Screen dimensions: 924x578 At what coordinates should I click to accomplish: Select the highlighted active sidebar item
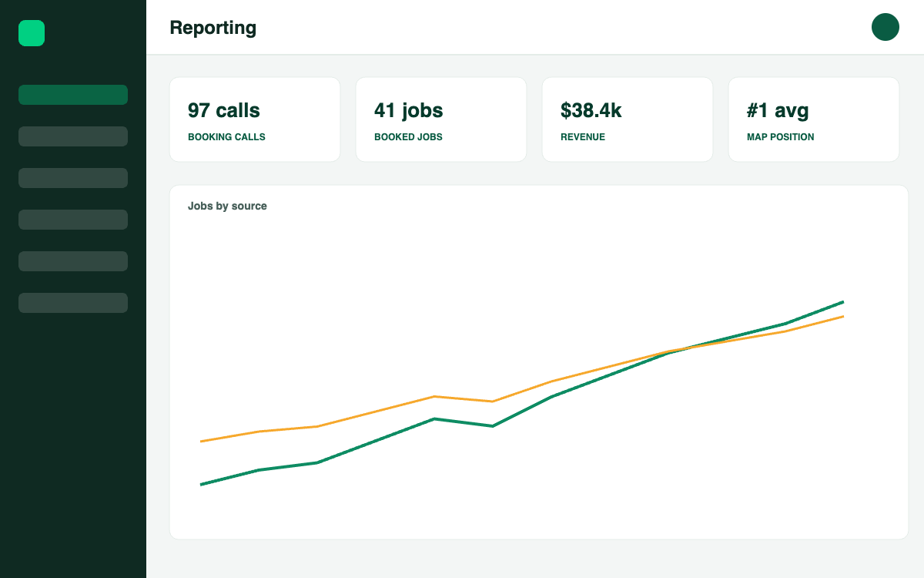(x=73, y=95)
